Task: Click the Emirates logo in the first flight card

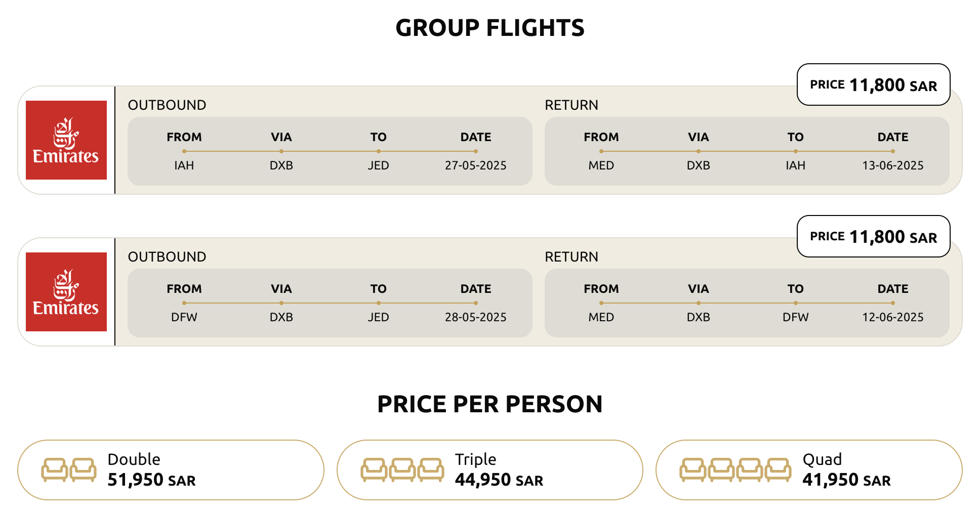Action: coord(66,140)
